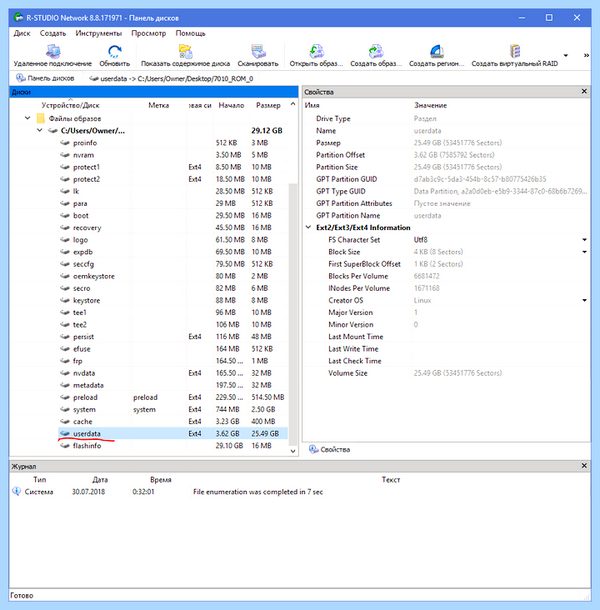The height and width of the screenshot is (610, 600).
Task: Click the Refresh (Обновить) toolbar icon
Action: click(114, 51)
